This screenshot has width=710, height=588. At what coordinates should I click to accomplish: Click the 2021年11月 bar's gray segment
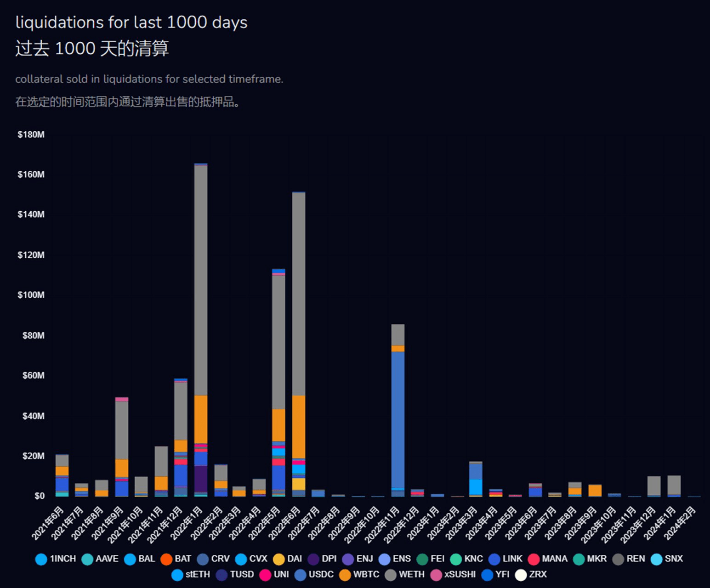pos(161,462)
